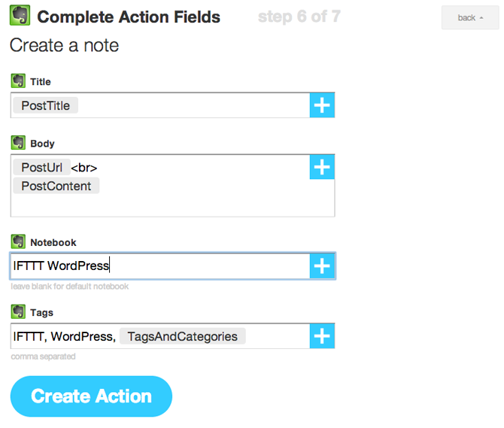Click the Evernote icon next to Notebook
The image size is (504, 428).
pyautogui.click(x=18, y=241)
